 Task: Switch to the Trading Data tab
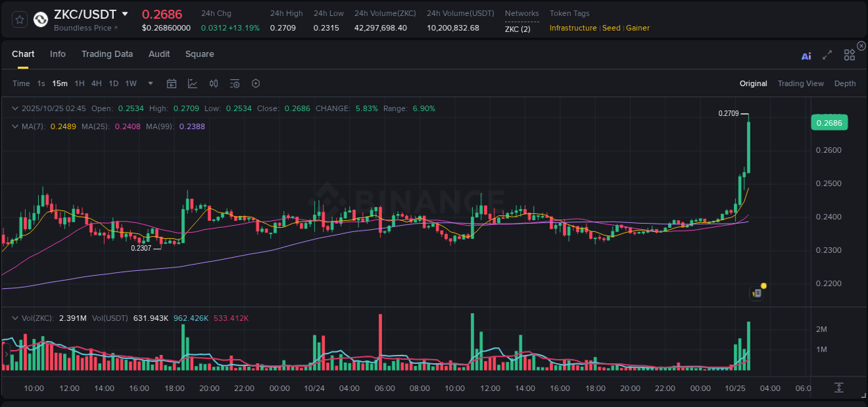point(107,54)
